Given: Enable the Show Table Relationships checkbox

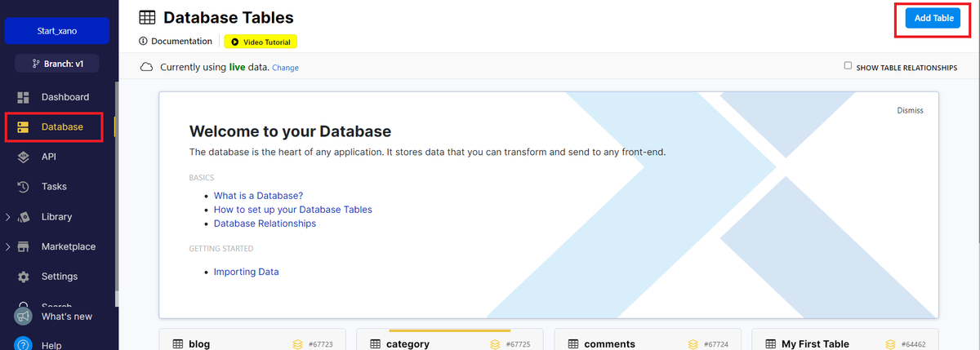Looking at the screenshot, I should [x=848, y=66].
